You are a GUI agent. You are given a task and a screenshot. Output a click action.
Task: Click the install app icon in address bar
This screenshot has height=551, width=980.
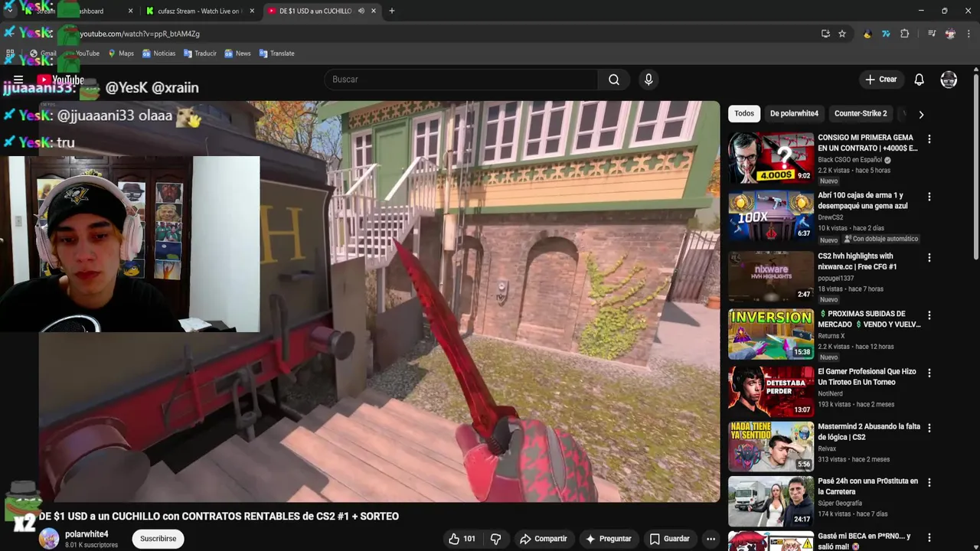pos(825,34)
